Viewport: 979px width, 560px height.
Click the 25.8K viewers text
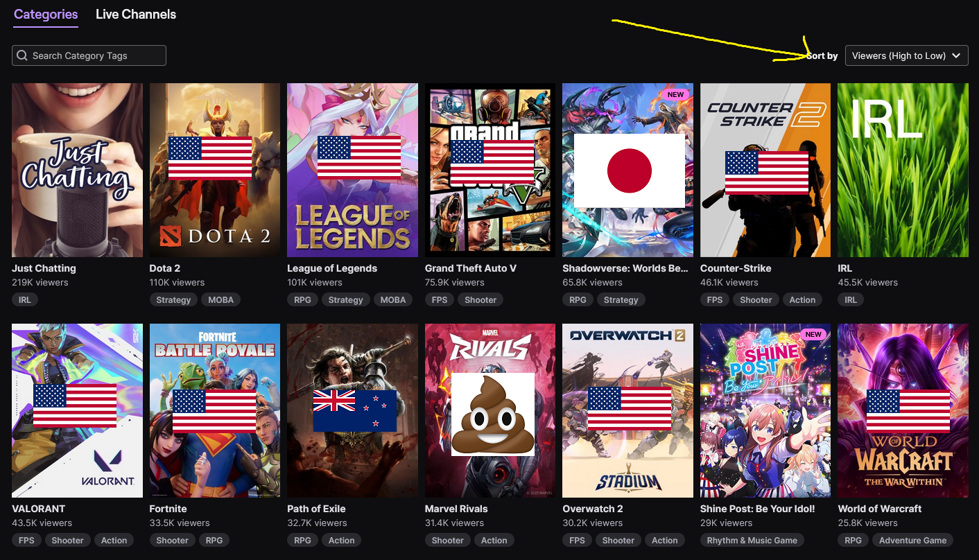point(867,523)
